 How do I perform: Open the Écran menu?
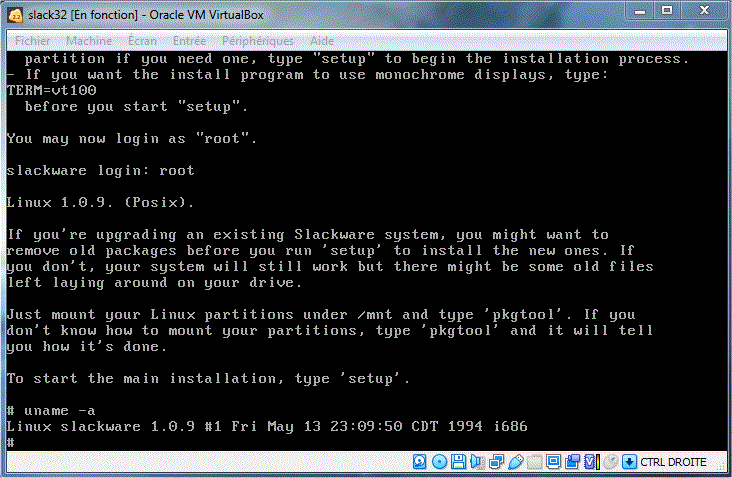[142, 41]
